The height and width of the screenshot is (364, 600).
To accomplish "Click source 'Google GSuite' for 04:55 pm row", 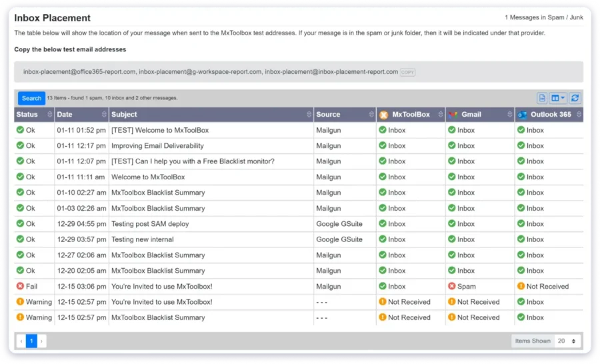I will coord(339,224).
